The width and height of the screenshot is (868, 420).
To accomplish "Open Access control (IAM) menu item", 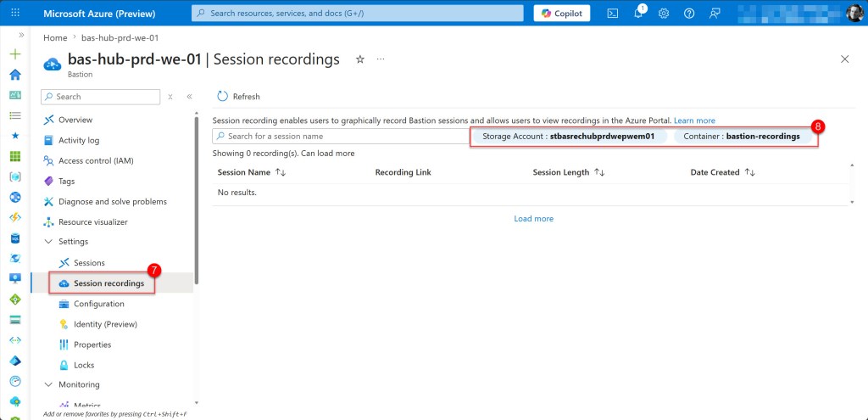I will coord(95,161).
